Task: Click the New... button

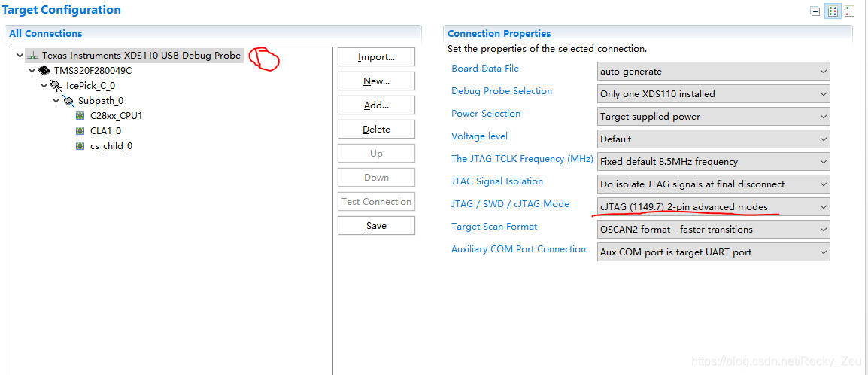Action: (376, 81)
